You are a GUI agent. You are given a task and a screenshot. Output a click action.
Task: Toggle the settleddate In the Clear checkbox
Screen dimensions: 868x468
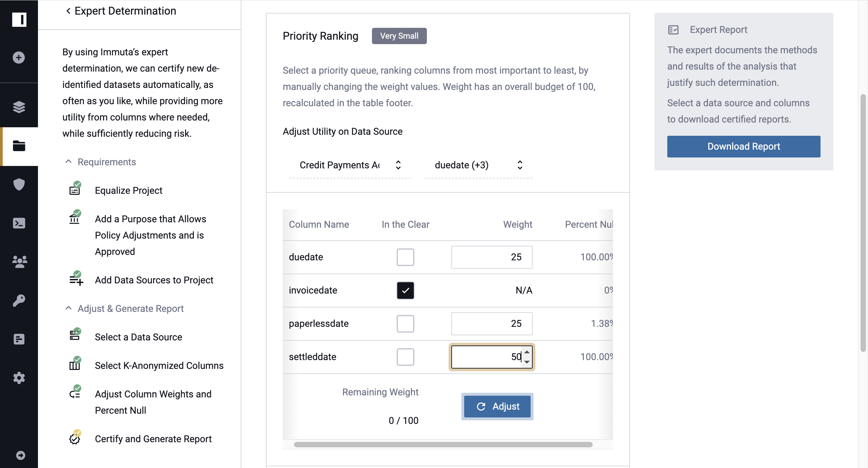tap(405, 357)
